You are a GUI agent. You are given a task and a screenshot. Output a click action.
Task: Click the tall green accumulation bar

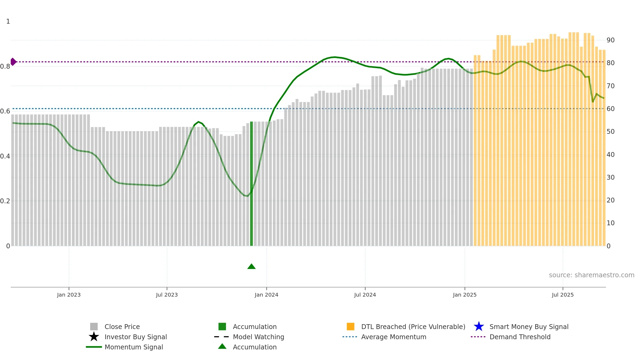click(x=251, y=184)
